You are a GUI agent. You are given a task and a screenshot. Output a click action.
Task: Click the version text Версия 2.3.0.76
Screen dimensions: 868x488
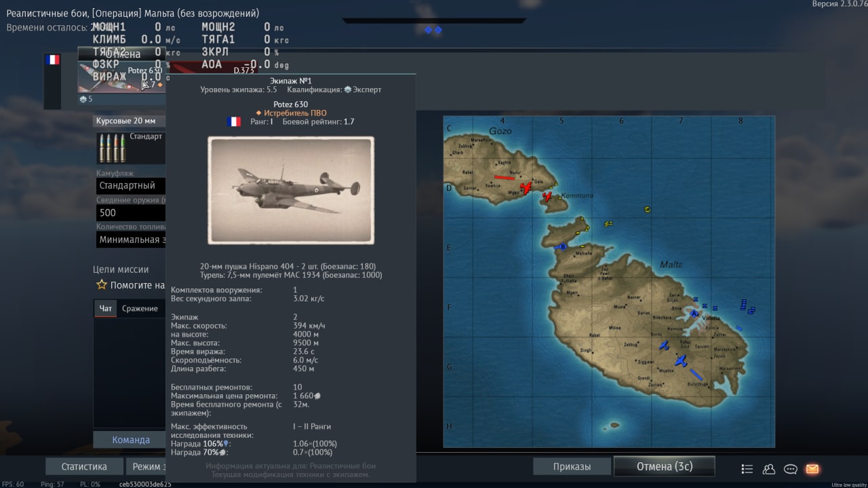pyautogui.click(x=840, y=4)
